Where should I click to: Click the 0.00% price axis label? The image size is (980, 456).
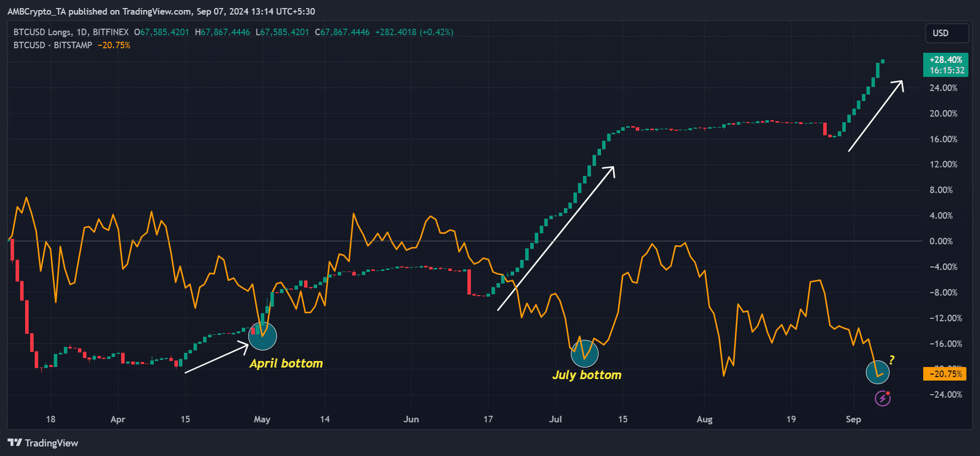click(941, 241)
